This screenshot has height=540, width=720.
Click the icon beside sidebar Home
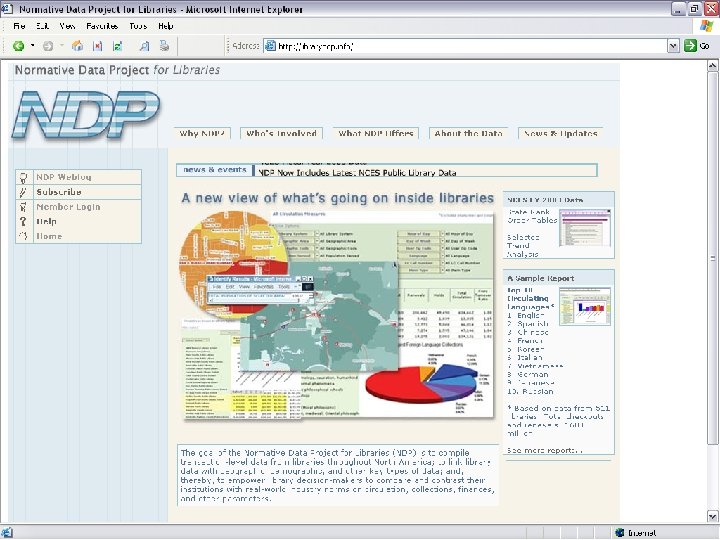pos(24,236)
